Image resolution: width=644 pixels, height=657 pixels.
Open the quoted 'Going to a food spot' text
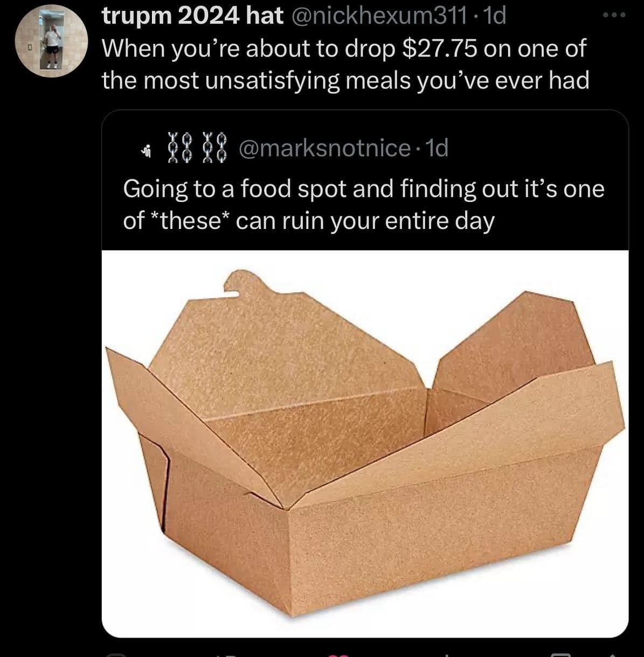(x=364, y=205)
